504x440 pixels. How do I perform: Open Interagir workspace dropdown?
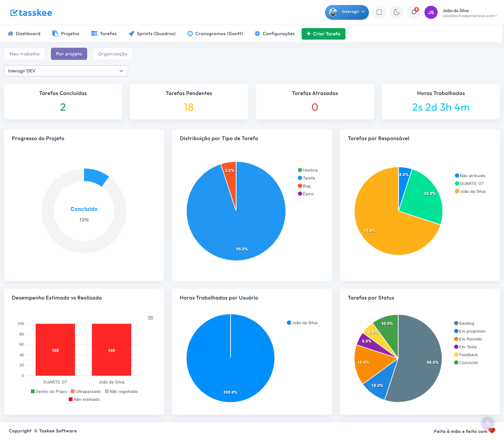coord(347,12)
